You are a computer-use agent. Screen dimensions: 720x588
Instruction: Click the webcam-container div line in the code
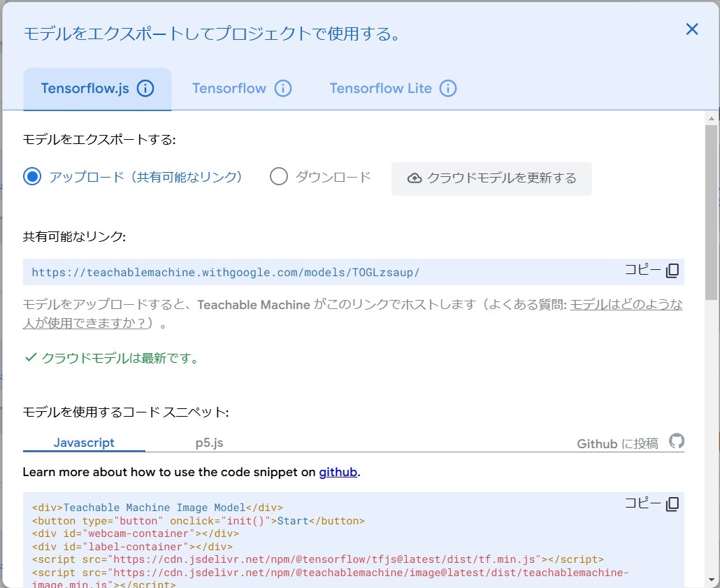(136, 533)
